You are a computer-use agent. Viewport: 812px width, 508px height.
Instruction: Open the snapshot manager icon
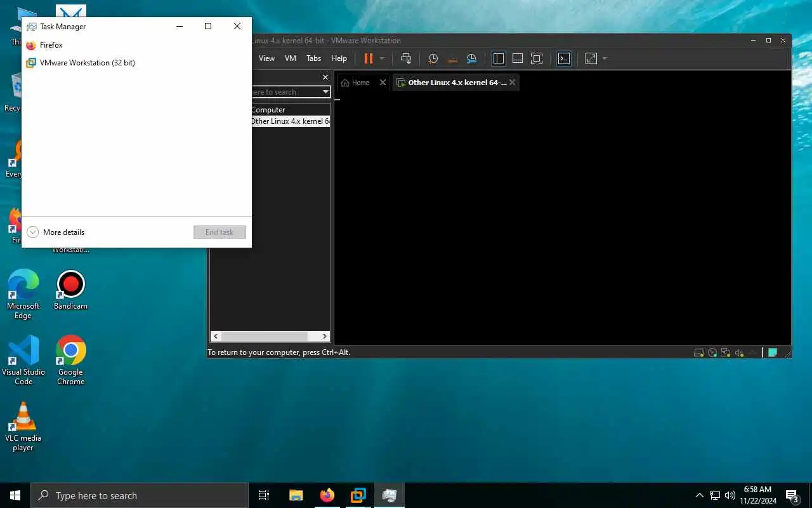click(471, 58)
